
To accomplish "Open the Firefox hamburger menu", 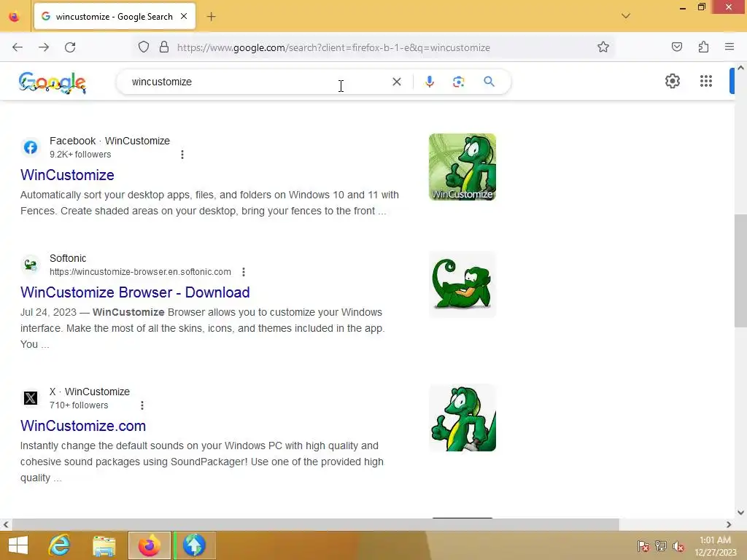I will coord(729,47).
